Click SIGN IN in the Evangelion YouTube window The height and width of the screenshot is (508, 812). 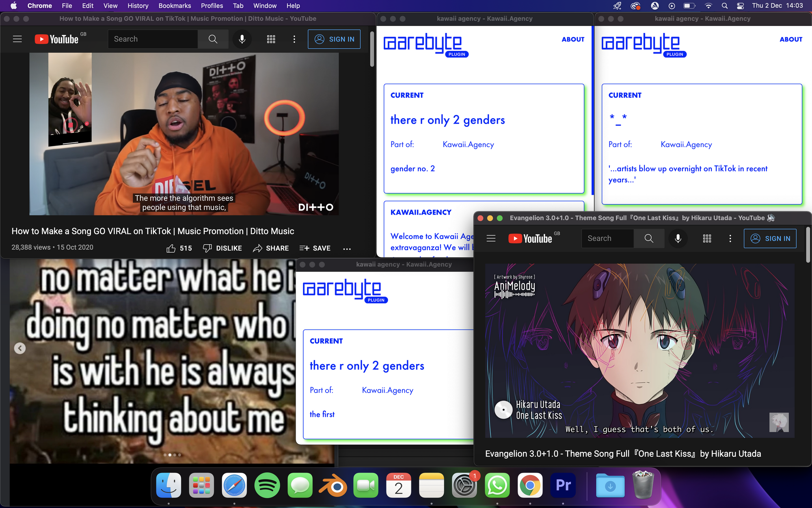[x=770, y=239]
